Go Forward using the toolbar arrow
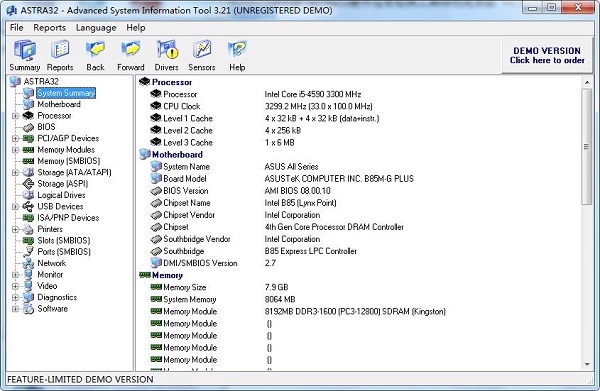Screen dimensions: 600x391 pyautogui.click(x=131, y=55)
